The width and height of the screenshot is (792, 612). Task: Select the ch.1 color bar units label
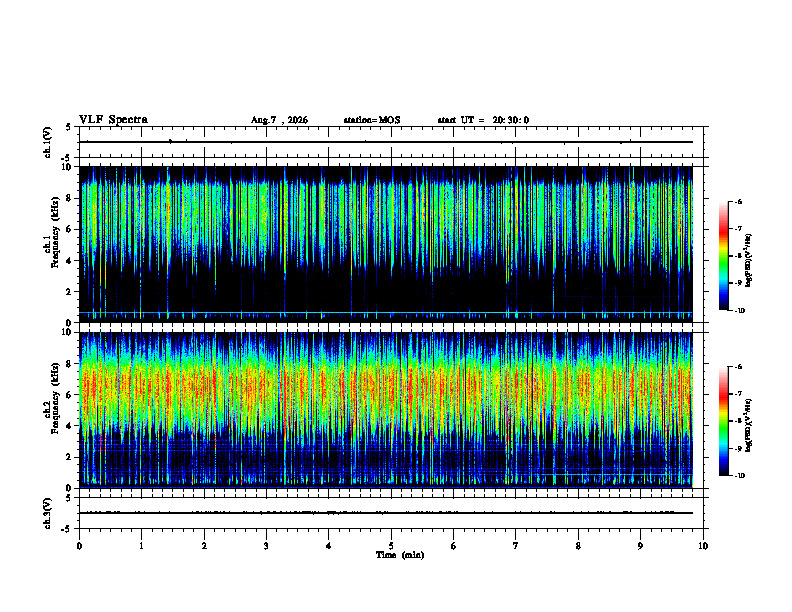click(749, 261)
